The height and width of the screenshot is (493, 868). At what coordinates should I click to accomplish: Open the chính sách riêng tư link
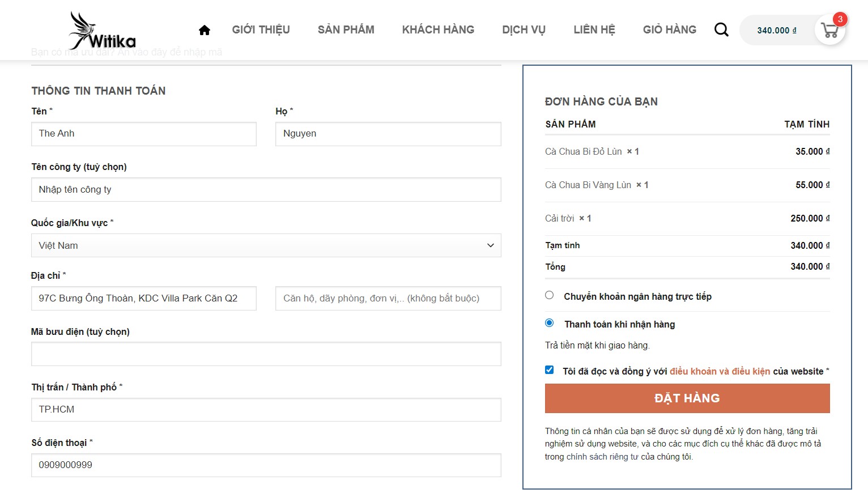(602, 457)
